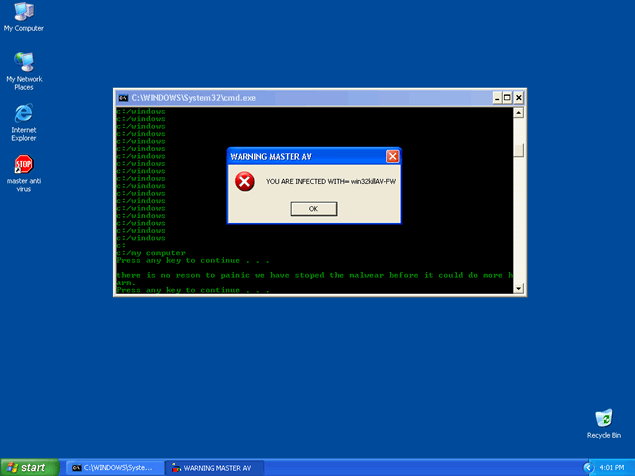
Task: Select the Recycle Bin icon
Action: point(603,418)
